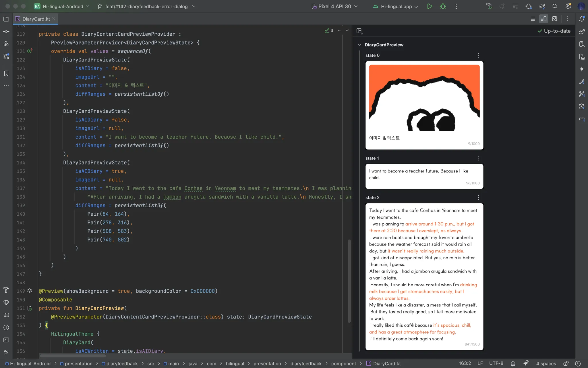
Task: Open the 4 spaces indent selector
Action: point(546,363)
